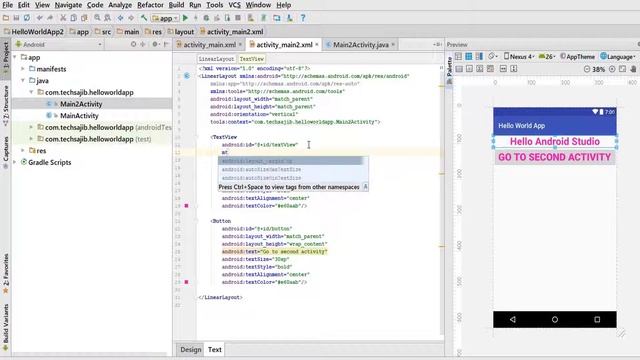
Task: Click the Navigate Forward arrow icon
Action: [x=131, y=18]
